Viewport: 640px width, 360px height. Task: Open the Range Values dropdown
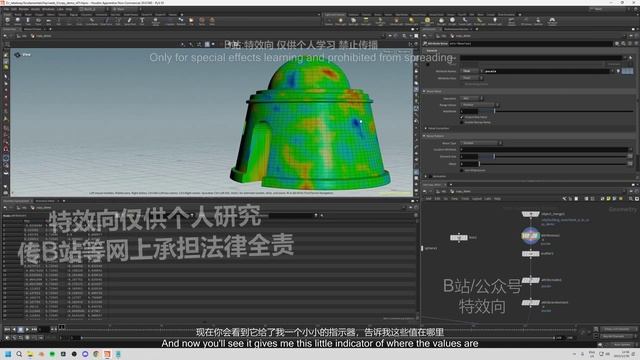(480, 105)
